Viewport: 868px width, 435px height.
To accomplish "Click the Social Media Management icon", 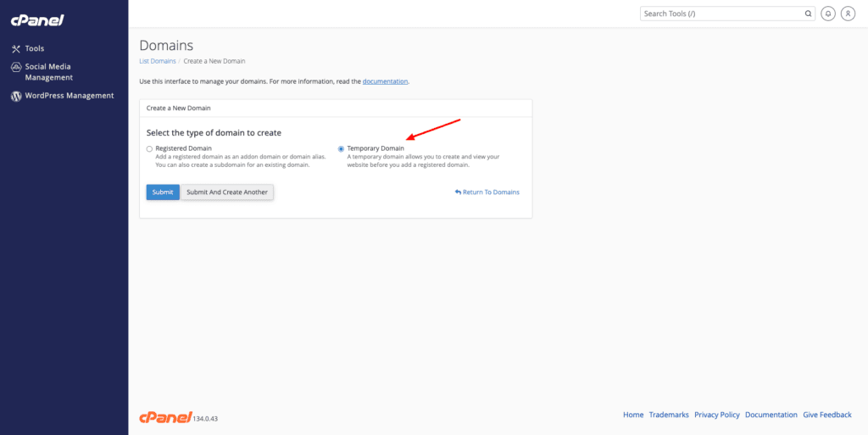I will 16,67.
